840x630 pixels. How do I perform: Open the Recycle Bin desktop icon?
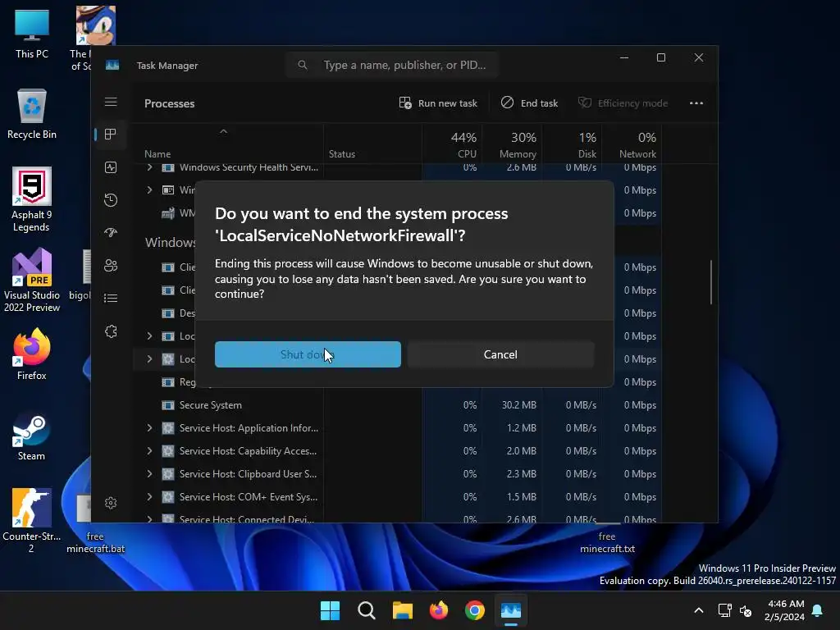(x=32, y=114)
